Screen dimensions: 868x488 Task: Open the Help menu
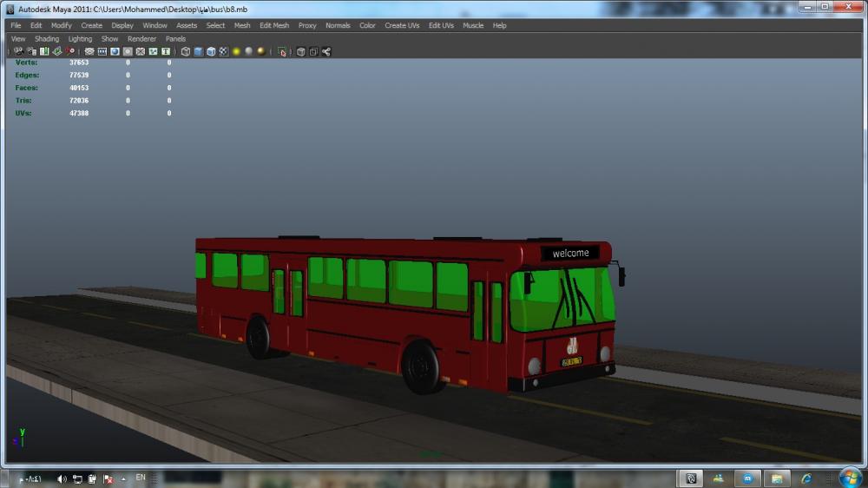[499, 25]
